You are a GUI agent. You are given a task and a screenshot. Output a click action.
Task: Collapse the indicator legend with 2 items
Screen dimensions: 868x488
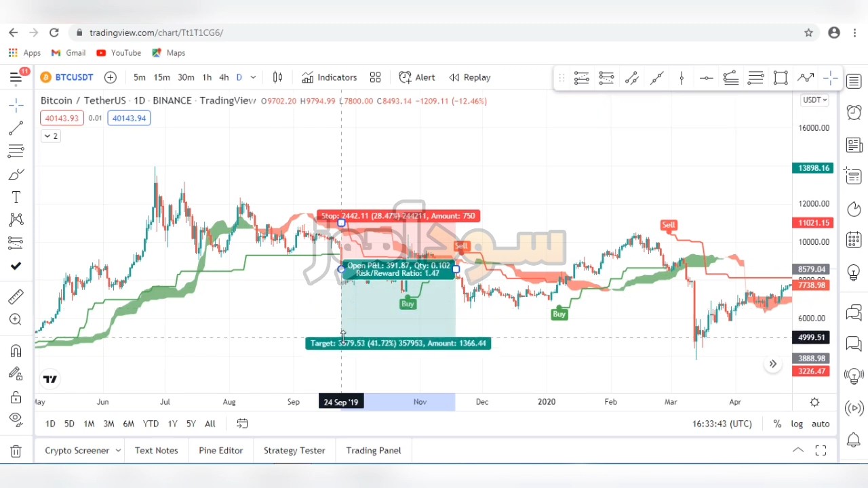[51, 136]
